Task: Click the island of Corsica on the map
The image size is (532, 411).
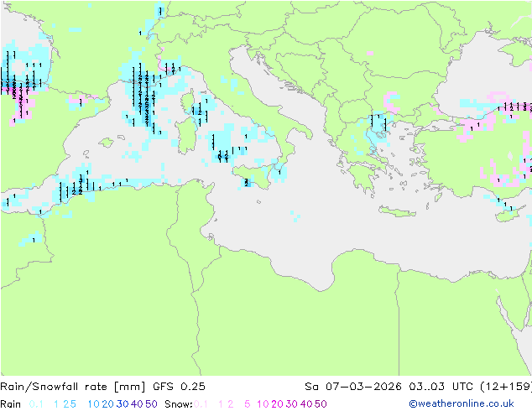Action: pos(188,102)
